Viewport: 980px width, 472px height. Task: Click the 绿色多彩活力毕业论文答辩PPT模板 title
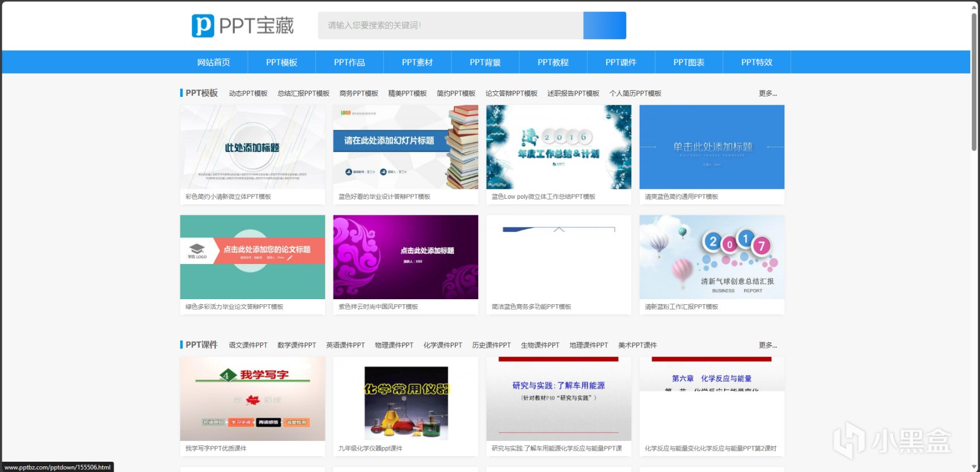234,307
